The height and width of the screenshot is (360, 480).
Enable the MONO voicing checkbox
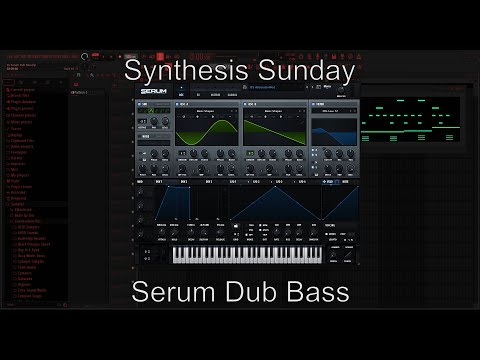pos(327,234)
